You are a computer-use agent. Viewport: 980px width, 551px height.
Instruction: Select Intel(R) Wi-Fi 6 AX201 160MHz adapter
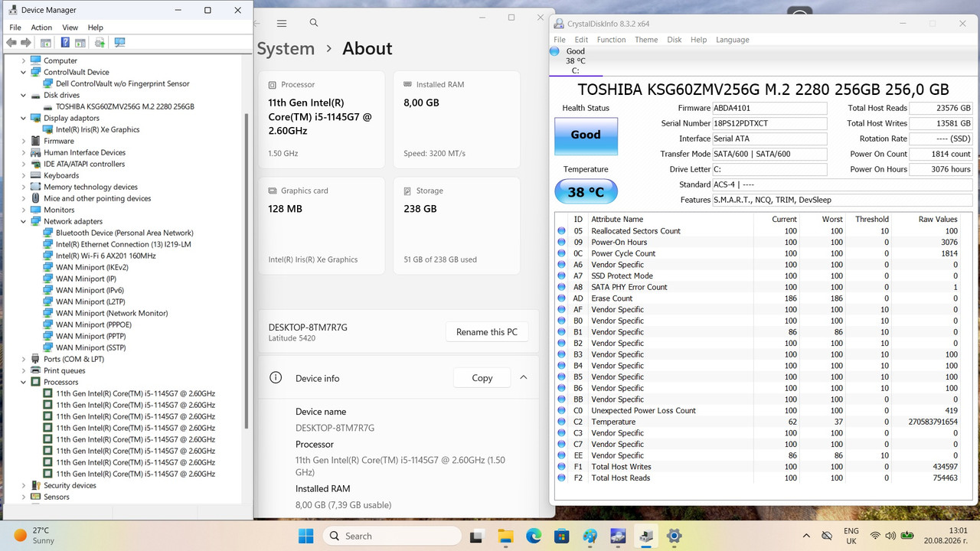[x=106, y=256]
